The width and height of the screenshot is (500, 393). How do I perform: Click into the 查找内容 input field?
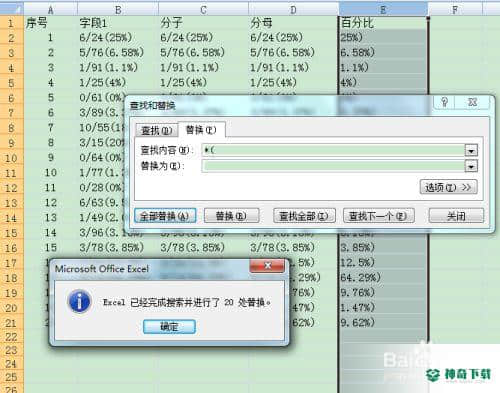(x=333, y=150)
